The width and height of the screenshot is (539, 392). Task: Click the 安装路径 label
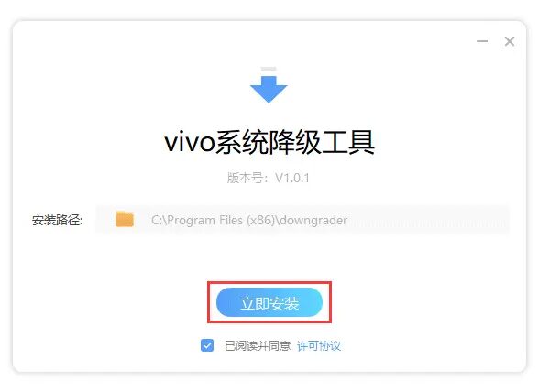click(57, 220)
